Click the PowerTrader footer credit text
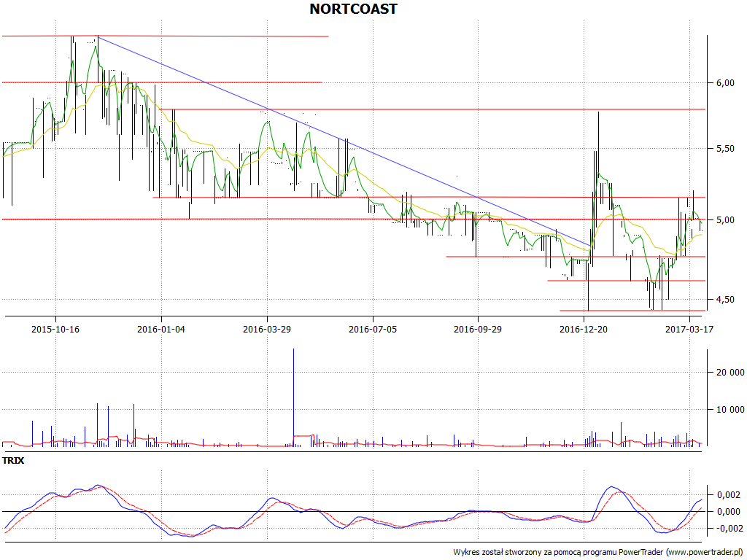Viewport: 747px width, 560px height. [x=598, y=553]
